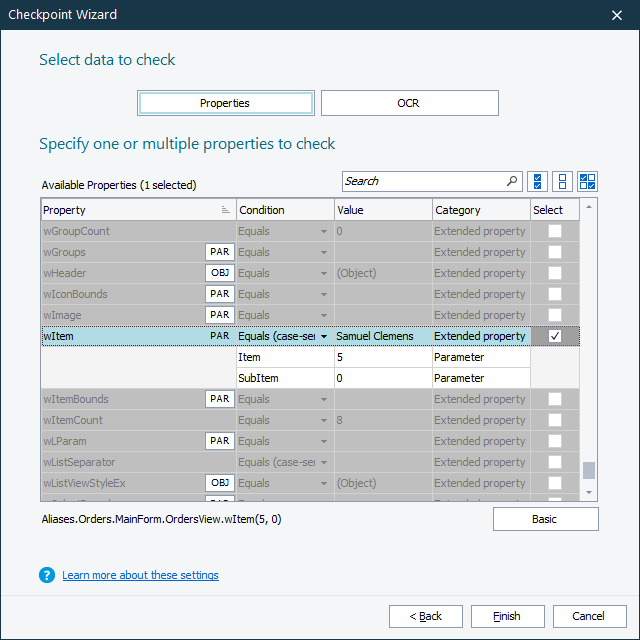Open the wLParam Condition dropdown
The height and width of the screenshot is (640, 640).
click(323, 441)
